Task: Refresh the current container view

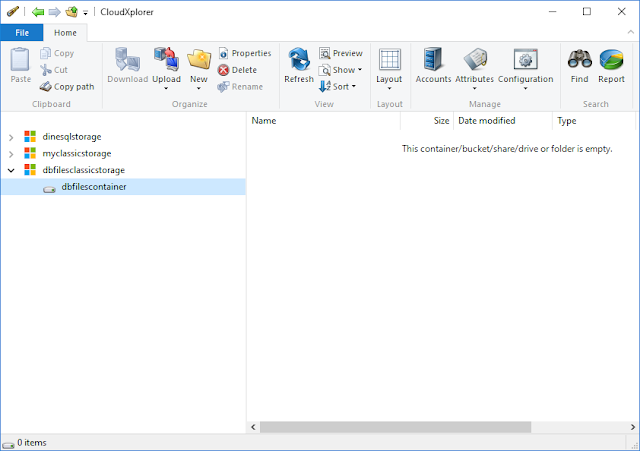Action: point(299,65)
